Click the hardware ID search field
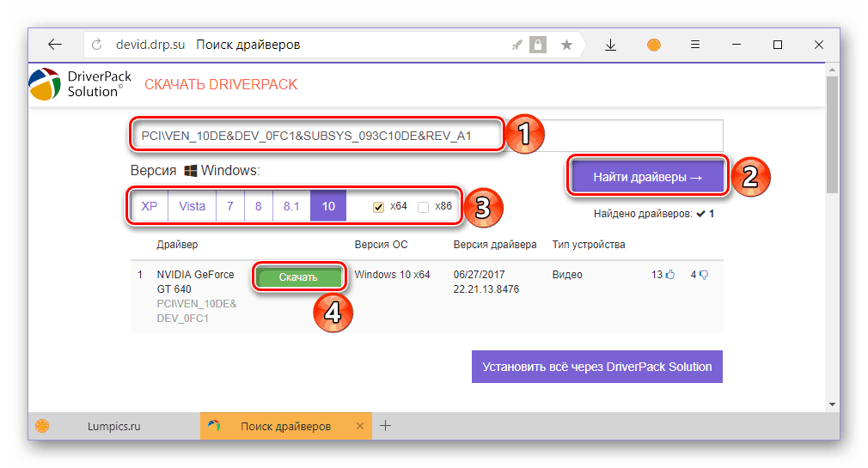Viewport: 868px width, 468px height. tap(427, 136)
